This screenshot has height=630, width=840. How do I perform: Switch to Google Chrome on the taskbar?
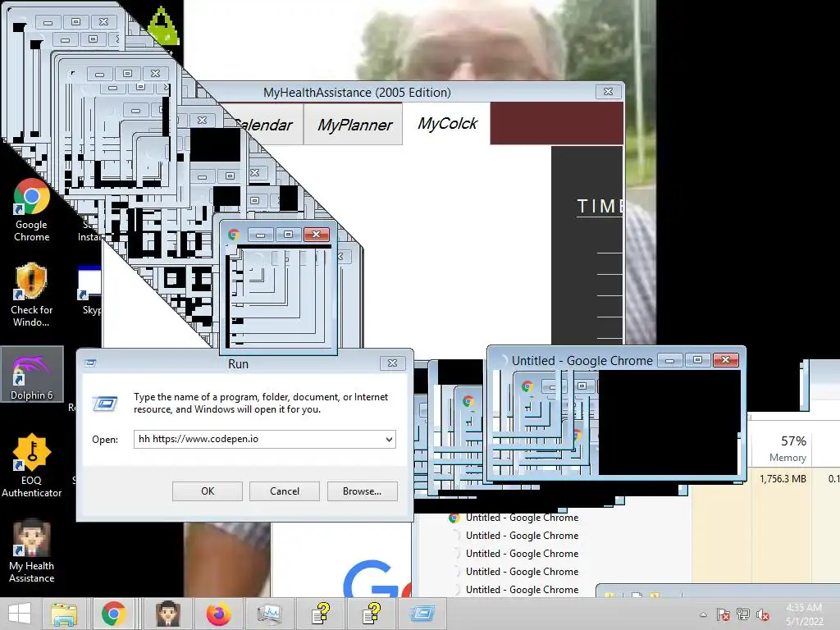coord(113,614)
